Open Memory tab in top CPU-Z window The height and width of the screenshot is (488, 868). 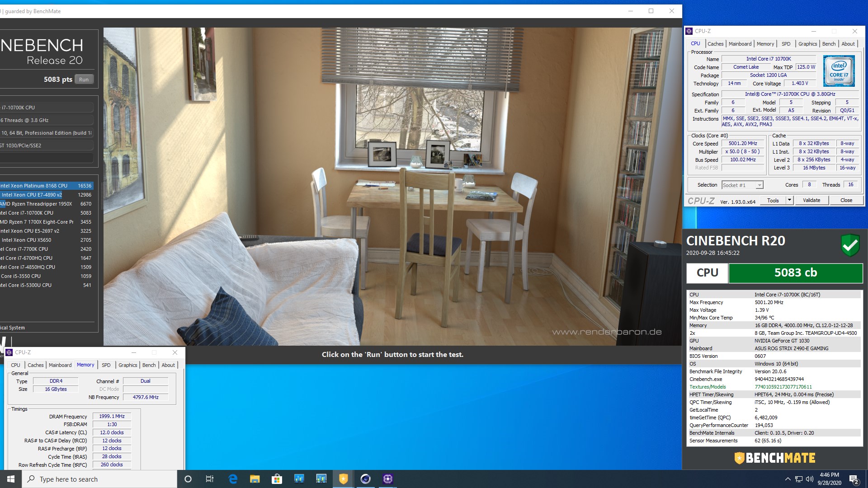tap(765, 44)
